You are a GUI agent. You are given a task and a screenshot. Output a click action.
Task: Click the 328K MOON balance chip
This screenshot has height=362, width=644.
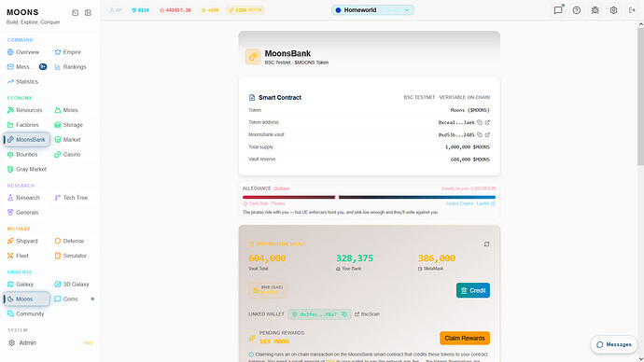[x=245, y=10]
